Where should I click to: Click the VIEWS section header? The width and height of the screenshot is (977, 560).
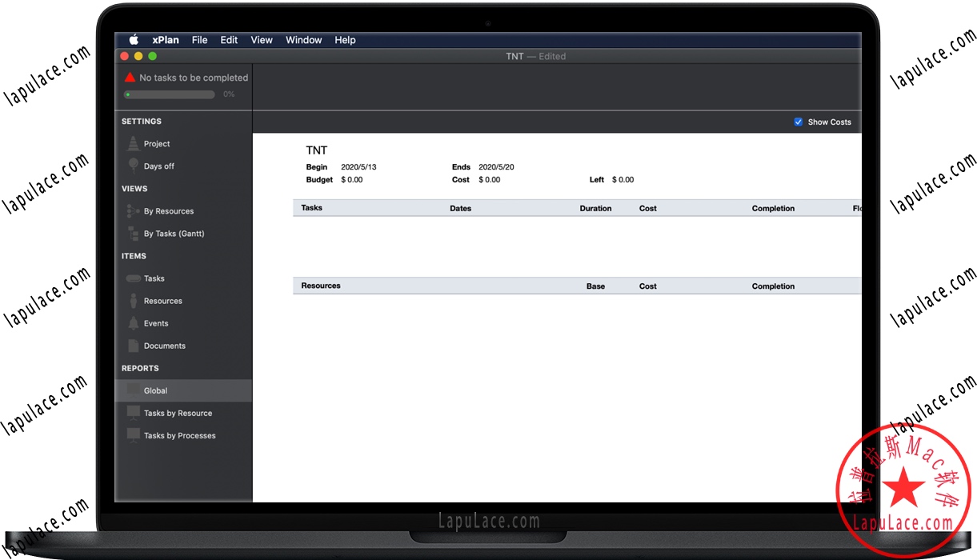[x=134, y=189]
